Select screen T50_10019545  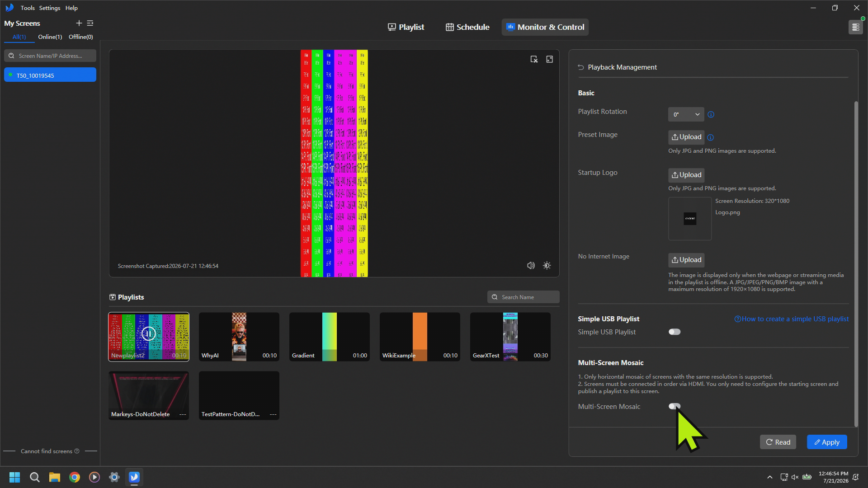pyautogui.click(x=50, y=75)
